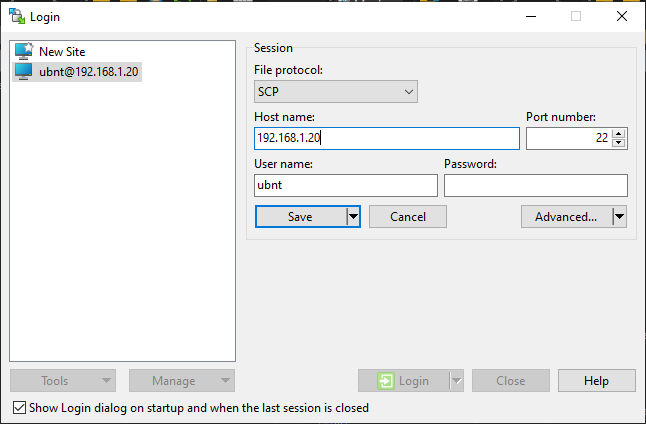Expand the Advanced button dropdown arrow
646x424 pixels.
click(619, 217)
